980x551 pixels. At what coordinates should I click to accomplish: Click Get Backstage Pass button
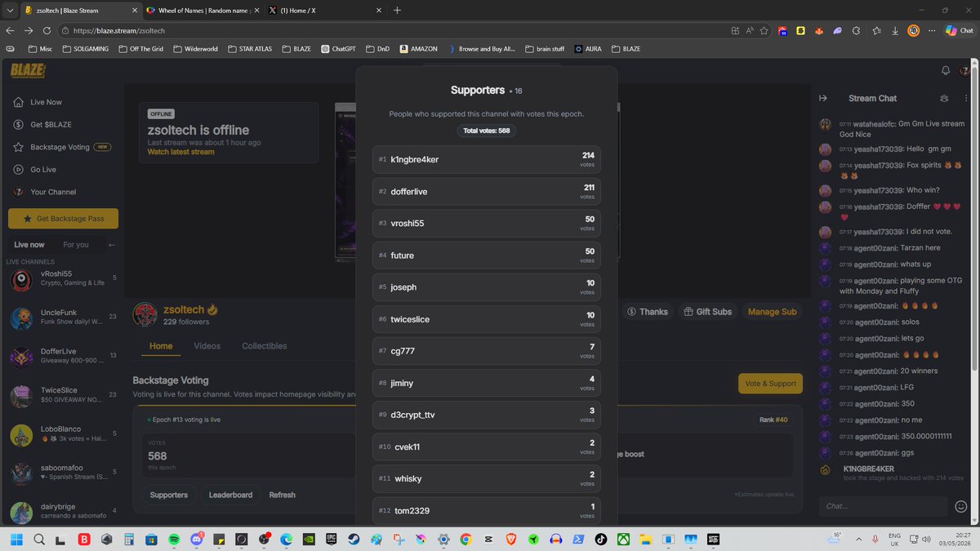tap(63, 219)
